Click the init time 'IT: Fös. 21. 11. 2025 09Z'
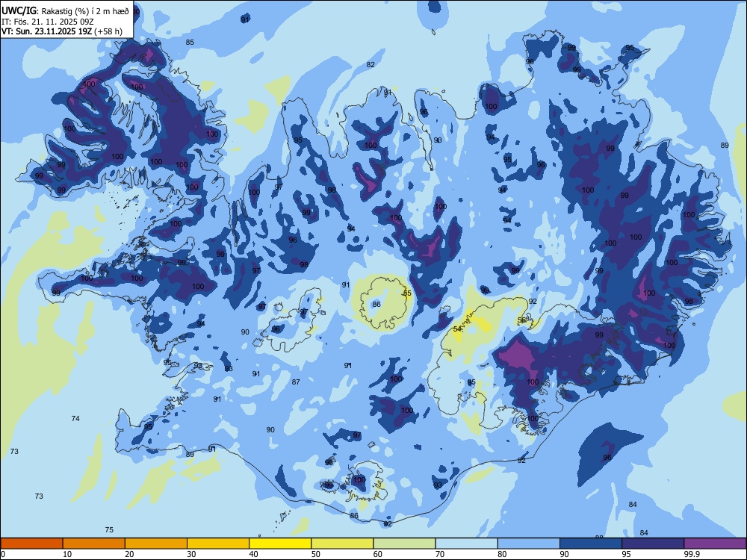The image size is (747, 560). tap(48, 22)
